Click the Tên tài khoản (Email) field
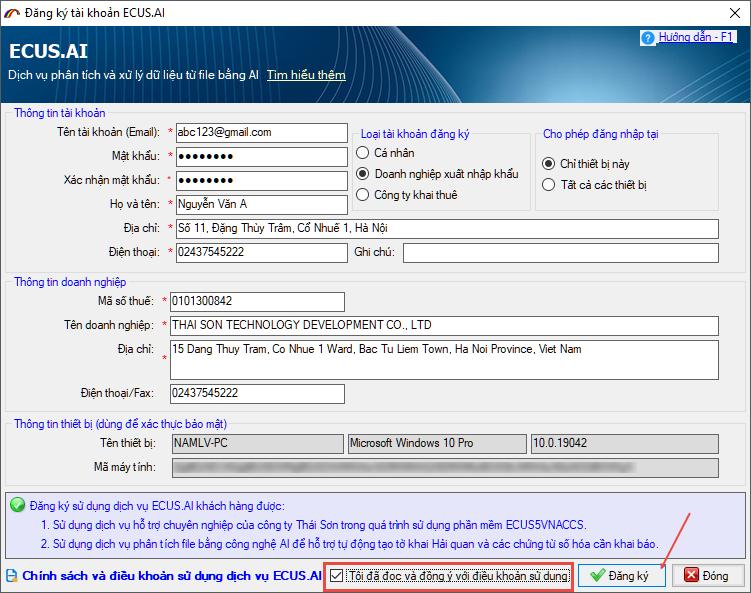 pos(259,132)
